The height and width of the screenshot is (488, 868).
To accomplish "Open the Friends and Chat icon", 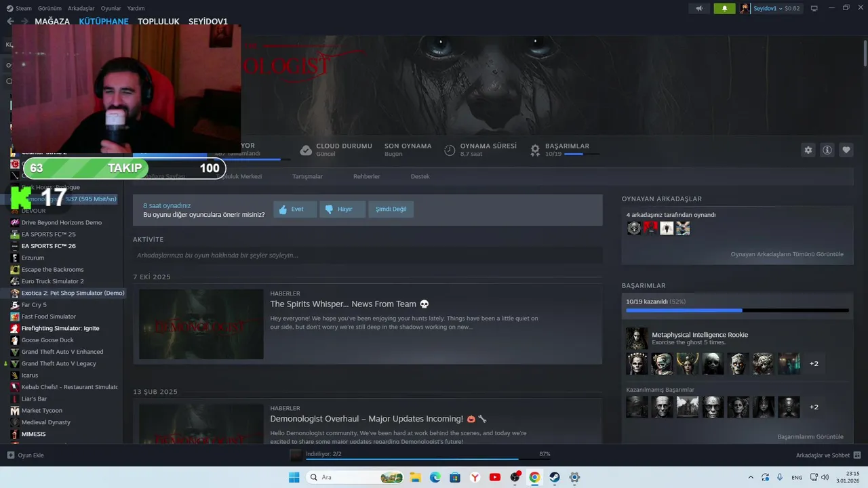I will (x=856, y=455).
